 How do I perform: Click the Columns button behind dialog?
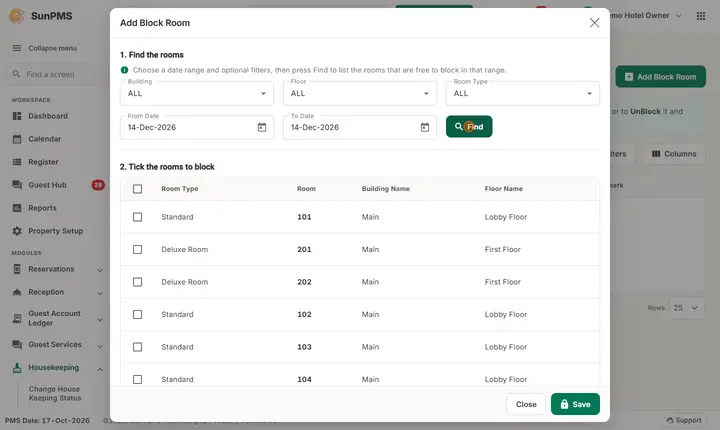[x=674, y=154]
